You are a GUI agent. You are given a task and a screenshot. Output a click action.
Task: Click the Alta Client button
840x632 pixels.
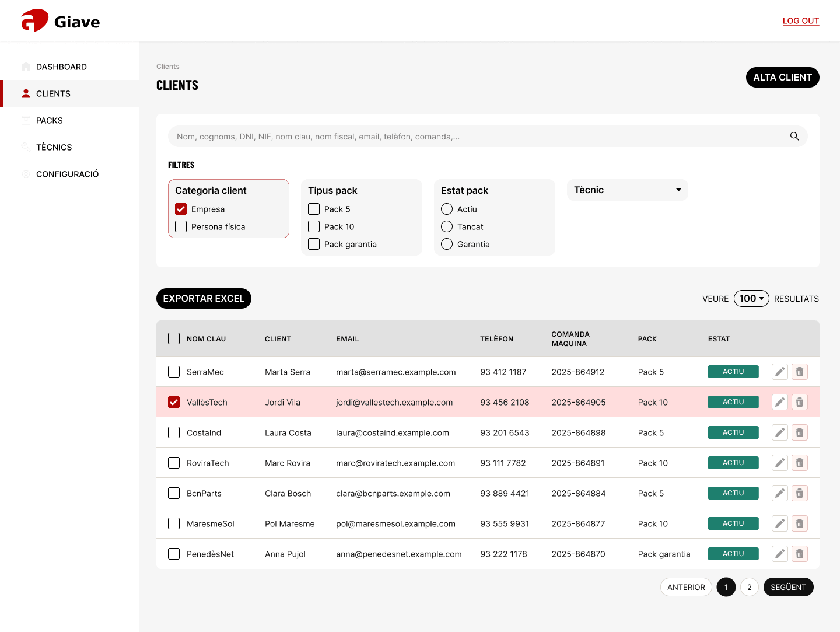(x=783, y=77)
